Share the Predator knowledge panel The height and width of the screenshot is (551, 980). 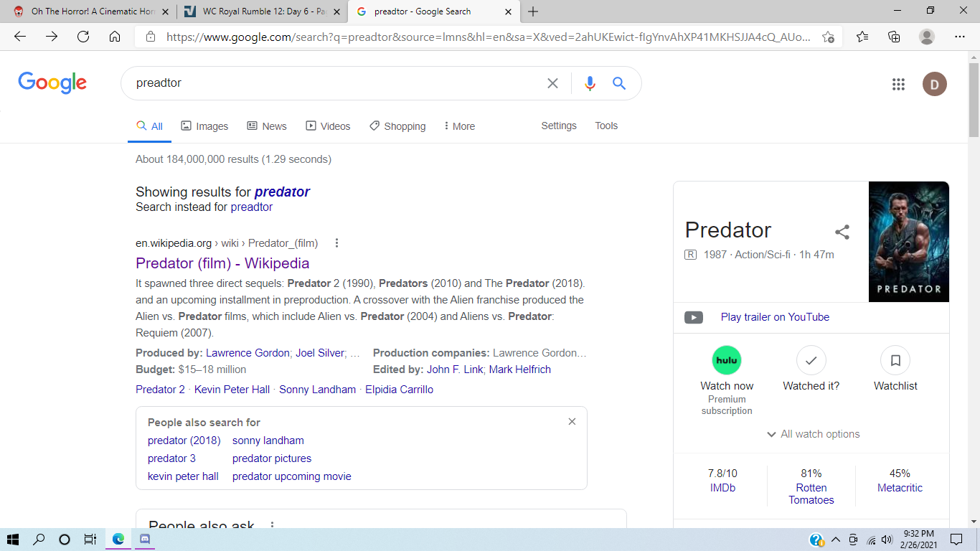pos(842,232)
